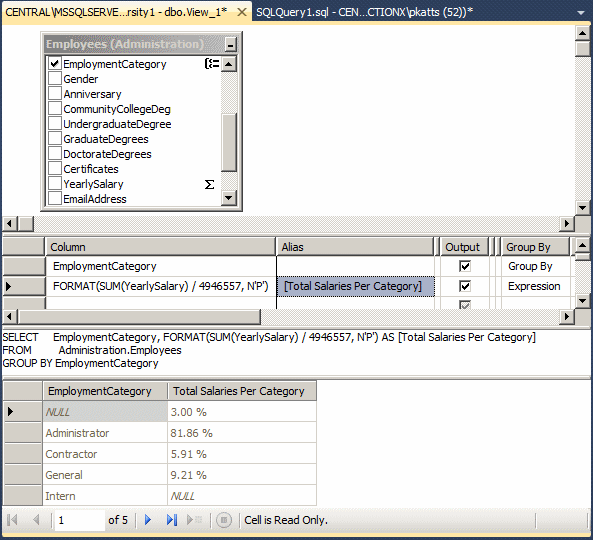The image size is (593, 540).
Task: Click the criteria grid's down arrow
Action: (x=582, y=301)
